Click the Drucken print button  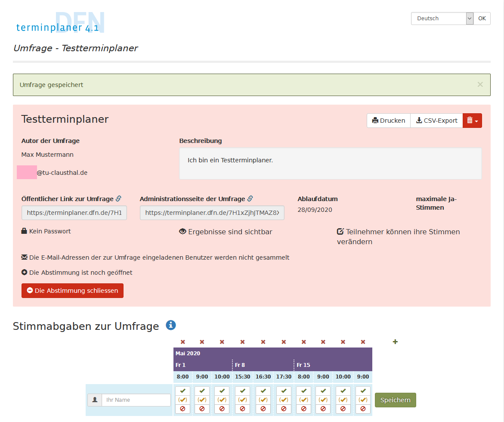pyautogui.click(x=389, y=121)
